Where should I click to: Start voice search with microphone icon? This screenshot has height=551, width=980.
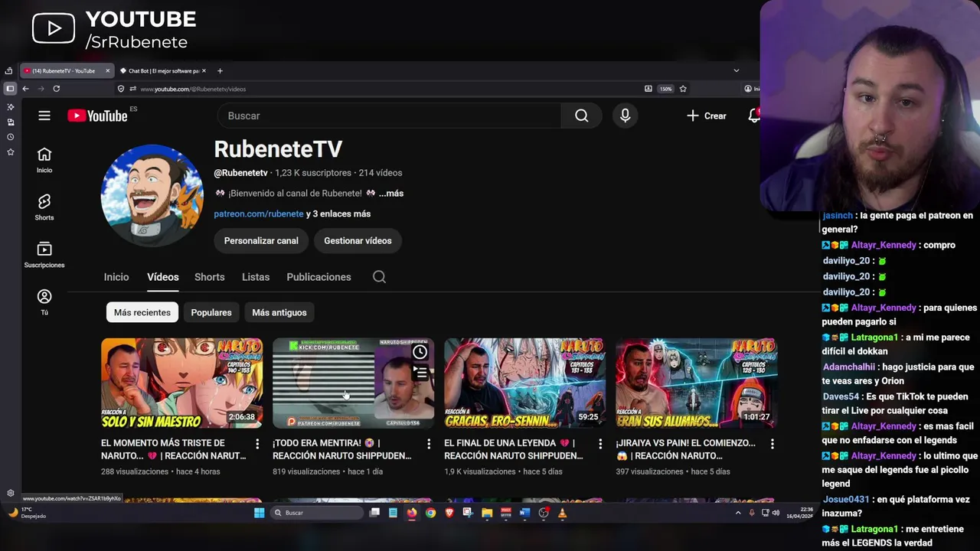tap(625, 116)
